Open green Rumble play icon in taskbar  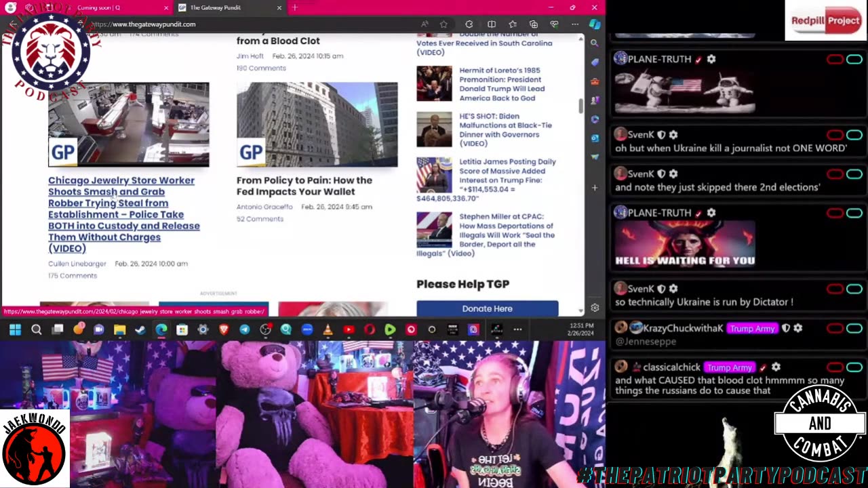[390, 330]
